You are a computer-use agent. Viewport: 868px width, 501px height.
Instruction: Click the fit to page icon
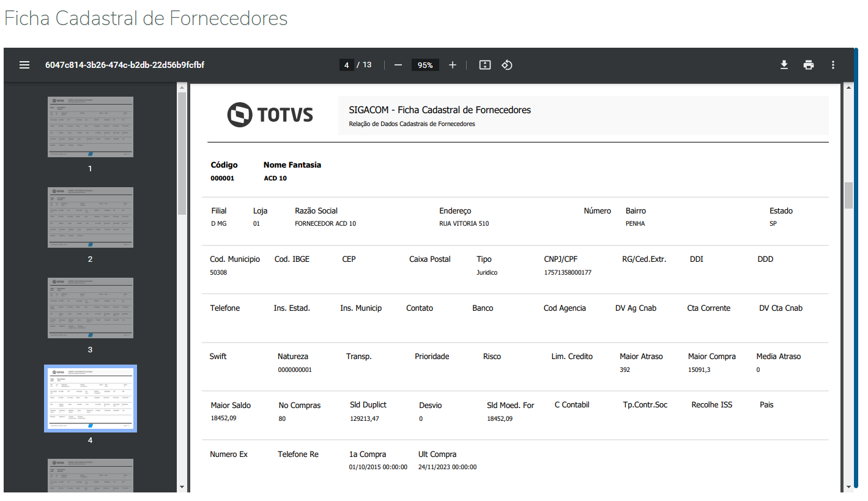click(485, 65)
